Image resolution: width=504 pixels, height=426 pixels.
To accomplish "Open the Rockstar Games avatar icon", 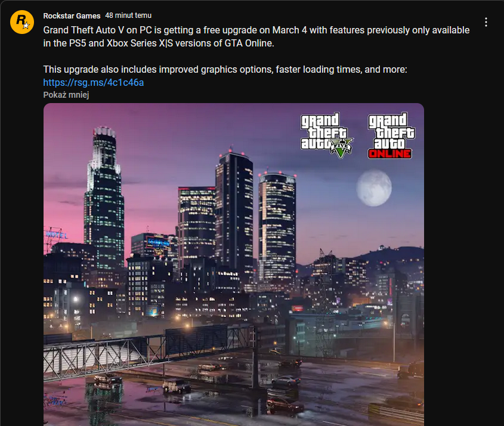I will click(22, 22).
